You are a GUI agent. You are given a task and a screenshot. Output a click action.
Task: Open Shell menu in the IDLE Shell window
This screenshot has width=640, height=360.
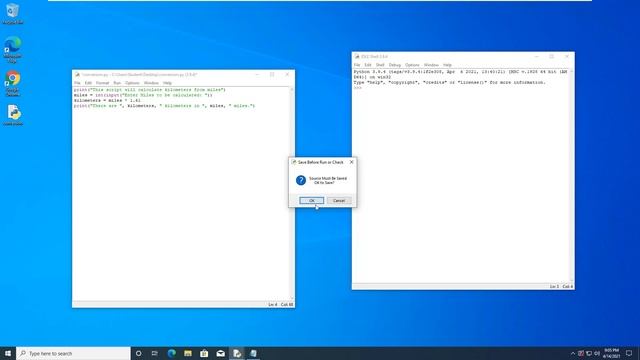(x=380, y=65)
